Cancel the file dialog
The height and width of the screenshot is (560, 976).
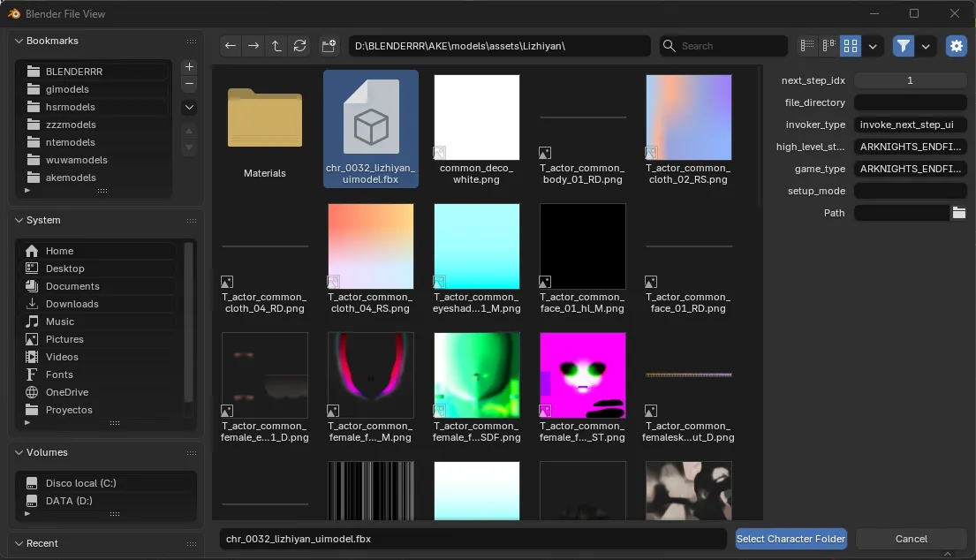[x=912, y=539]
